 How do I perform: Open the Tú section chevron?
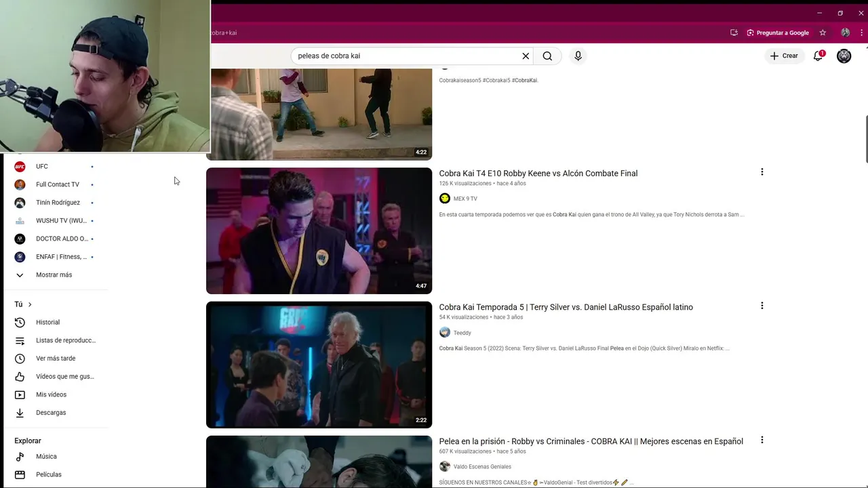tap(30, 304)
